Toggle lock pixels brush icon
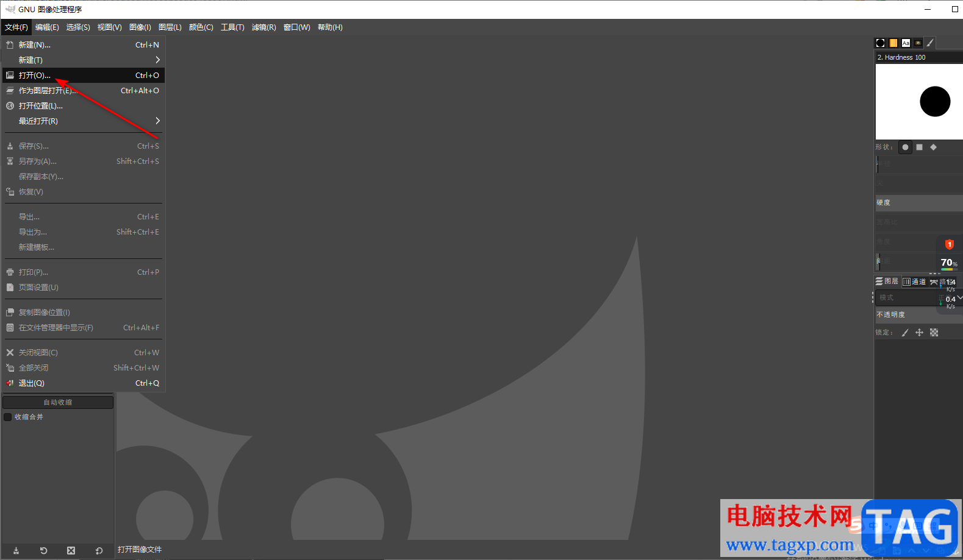963x560 pixels. click(905, 333)
